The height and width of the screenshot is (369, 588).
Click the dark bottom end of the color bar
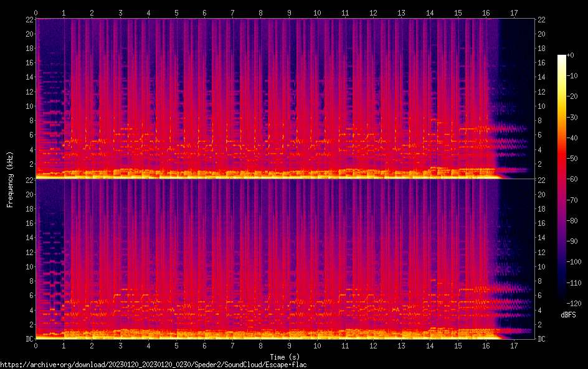(562, 301)
